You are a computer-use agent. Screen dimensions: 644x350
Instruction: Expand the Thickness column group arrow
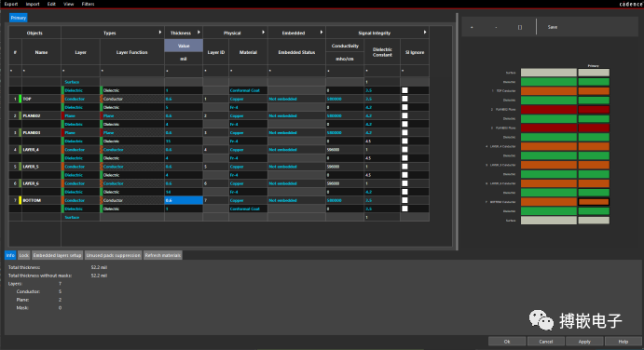point(199,32)
